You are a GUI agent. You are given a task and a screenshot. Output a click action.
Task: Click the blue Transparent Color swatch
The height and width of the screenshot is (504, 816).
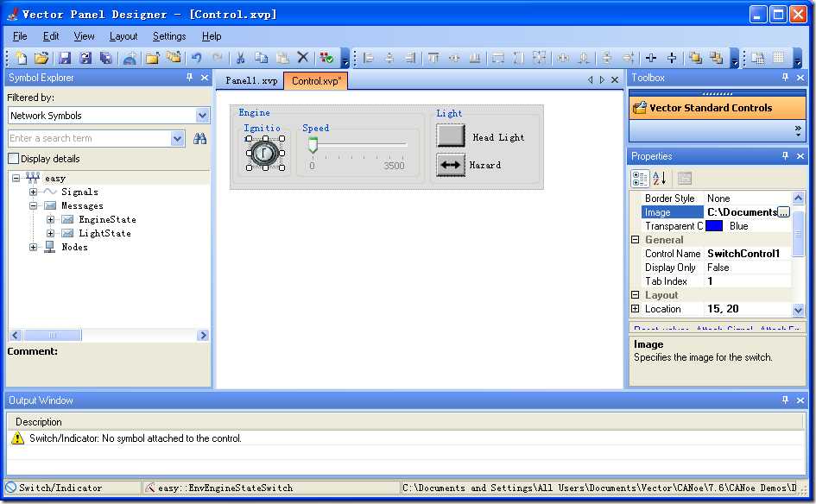click(714, 226)
